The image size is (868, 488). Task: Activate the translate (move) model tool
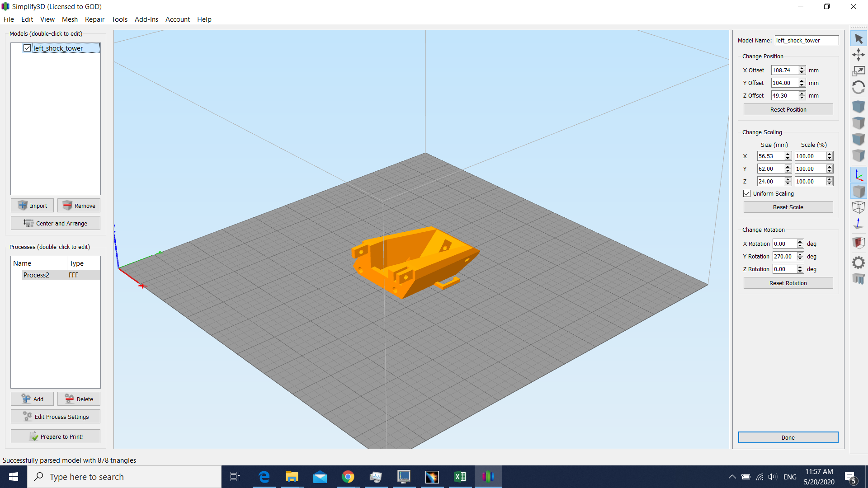859,55
